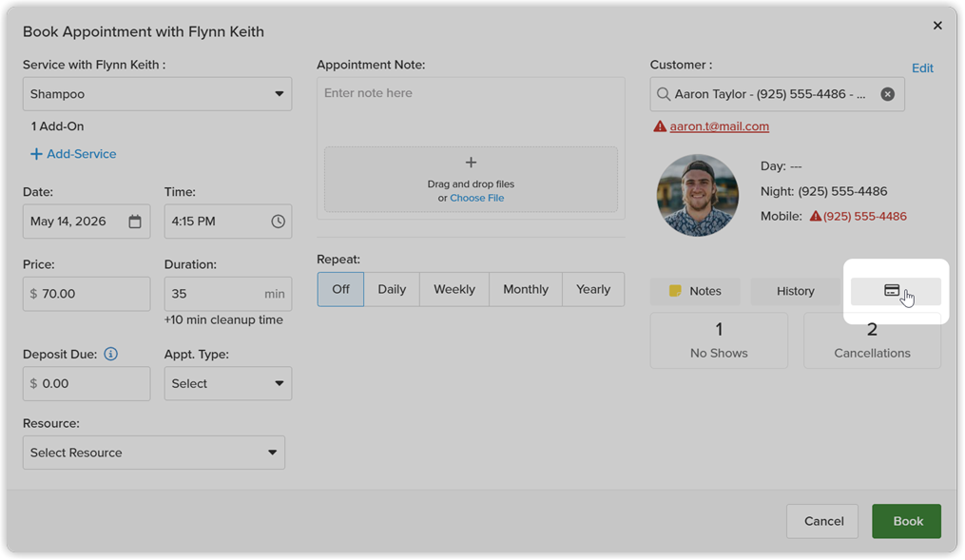This screenshot has height=560, width=965.
Task: Open the Notes tab
Action: point(695,291)
